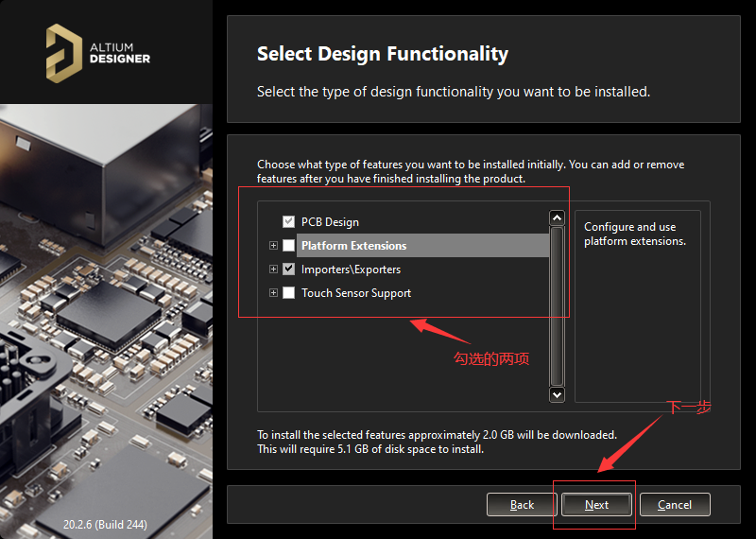
Task: Enable the Touch Sensor Support checkbox
Action: [288, 293]
